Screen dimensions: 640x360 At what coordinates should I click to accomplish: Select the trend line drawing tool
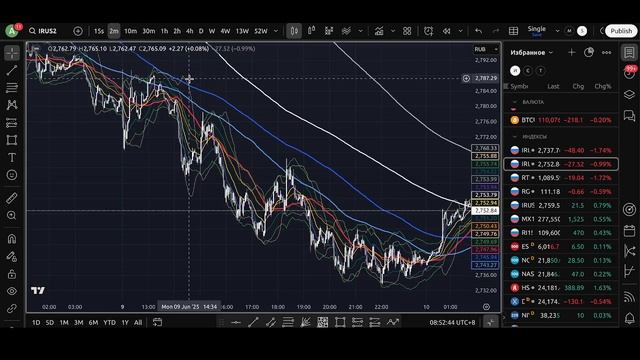coord(12,71)
